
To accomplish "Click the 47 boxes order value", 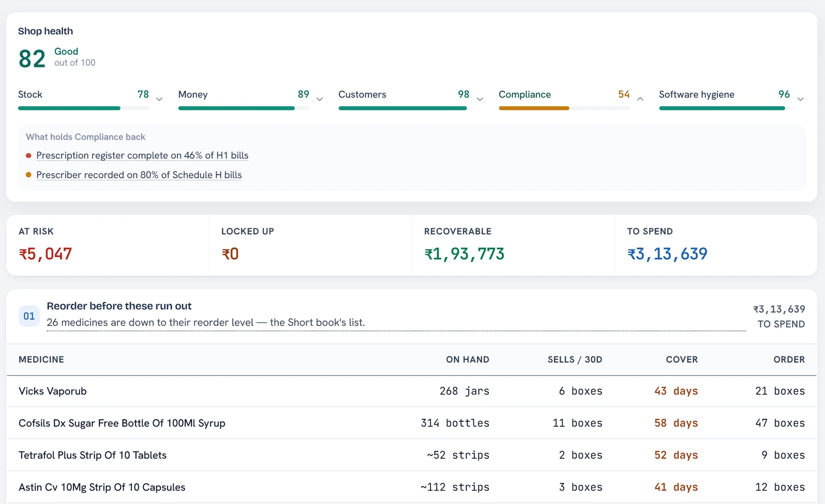I will coord(780,423).
